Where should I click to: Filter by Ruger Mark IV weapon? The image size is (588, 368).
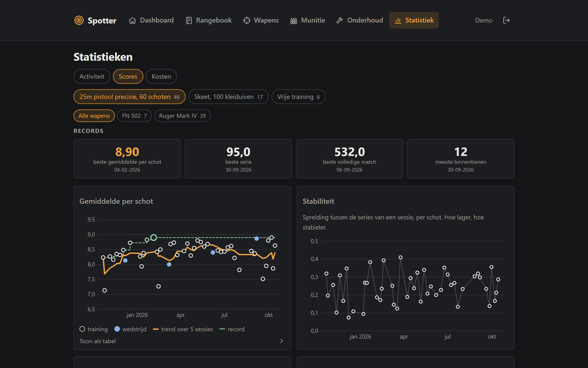(182, 116)
